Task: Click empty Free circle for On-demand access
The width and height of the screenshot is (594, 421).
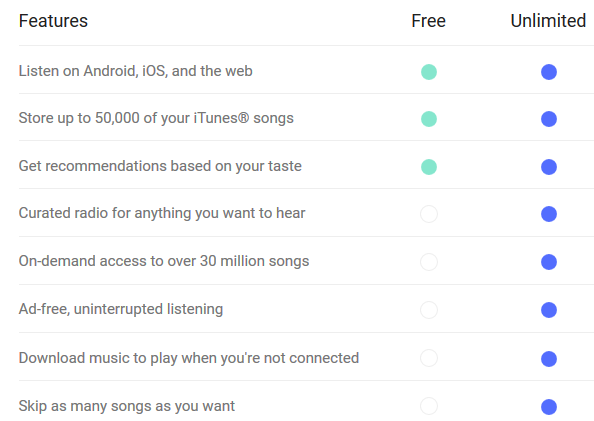Action: coord(429,262)
